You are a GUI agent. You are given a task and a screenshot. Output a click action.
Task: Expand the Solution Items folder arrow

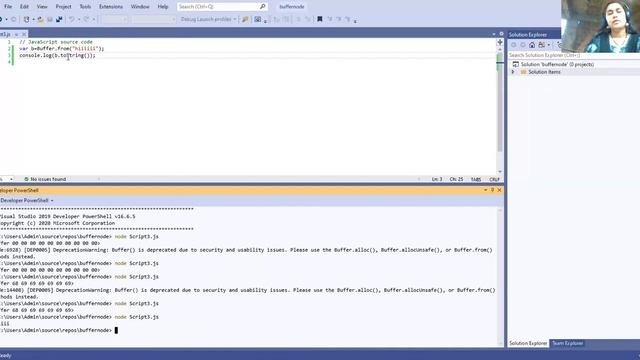(513, 72)
